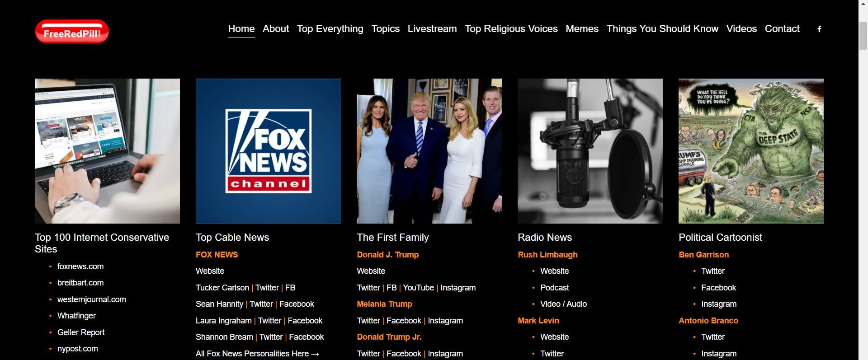Open Tucker Carlson's FB link

tap(290, 288)
